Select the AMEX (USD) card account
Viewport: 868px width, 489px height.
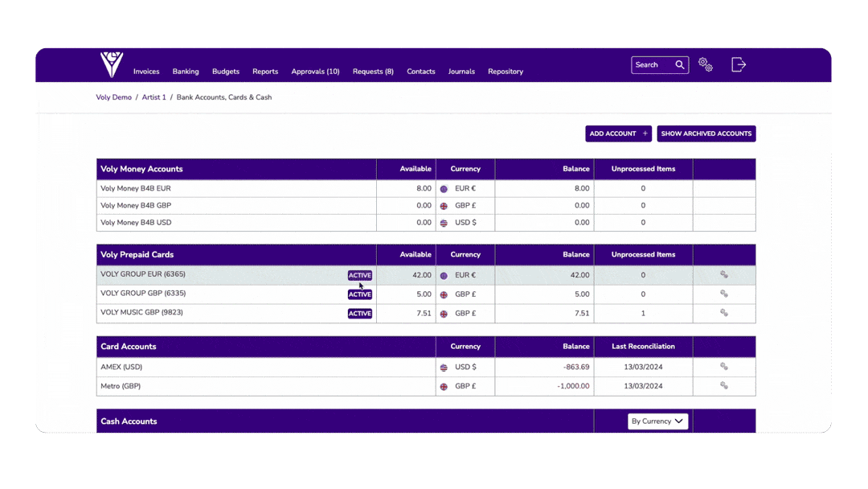point(121,368)
